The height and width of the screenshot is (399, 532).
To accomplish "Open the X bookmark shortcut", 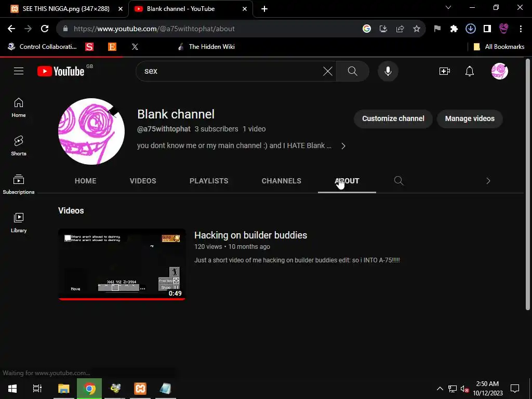I will click(135, 47).
